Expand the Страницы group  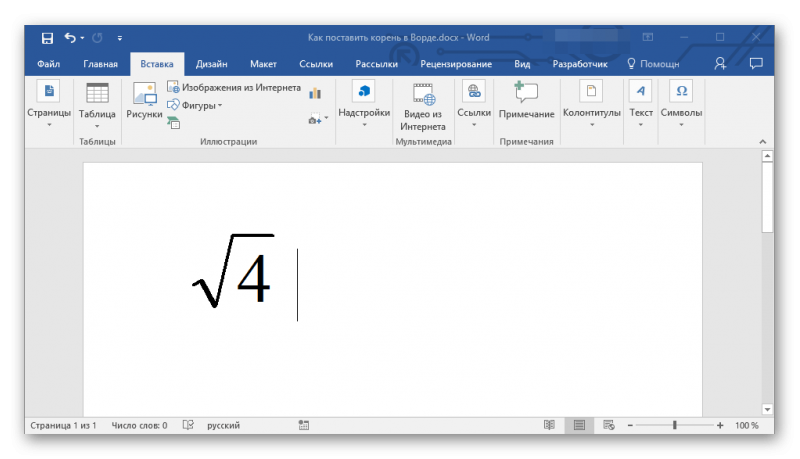click(x=49, y=105)
